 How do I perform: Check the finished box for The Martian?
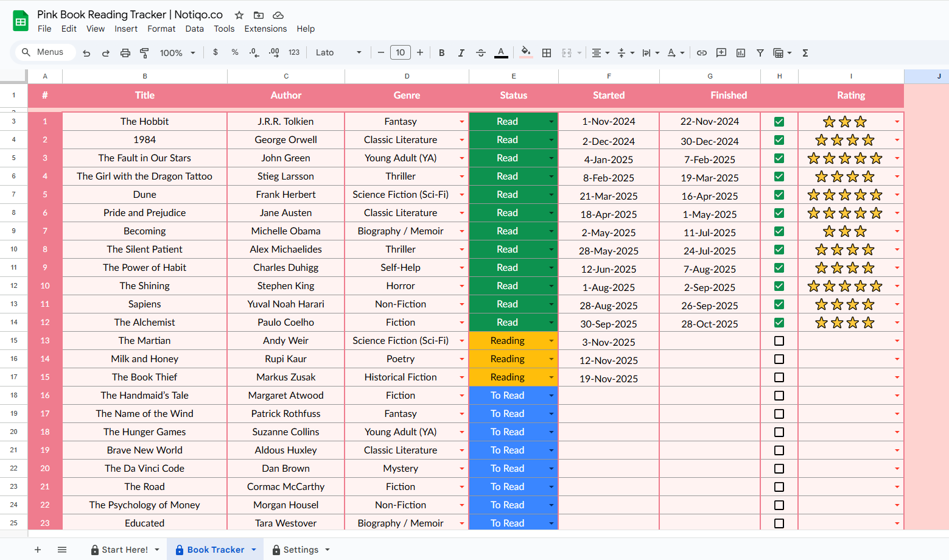tap(779, 341)
